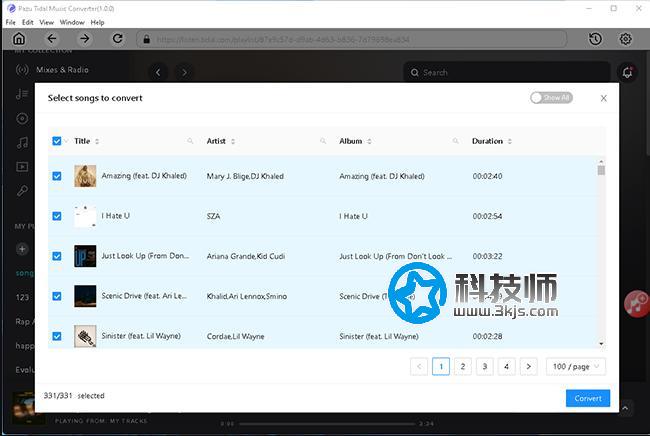650x436 pixels.
Task: Click the song list scrollbar thumb
Action: coord(601,170)
